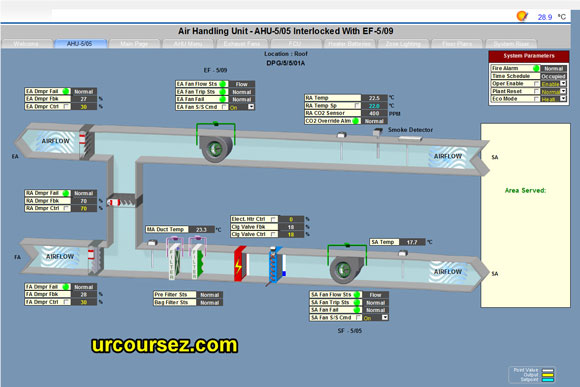Click the weather sun icon
Screen dimensions: 580x387
coord(522,16)
